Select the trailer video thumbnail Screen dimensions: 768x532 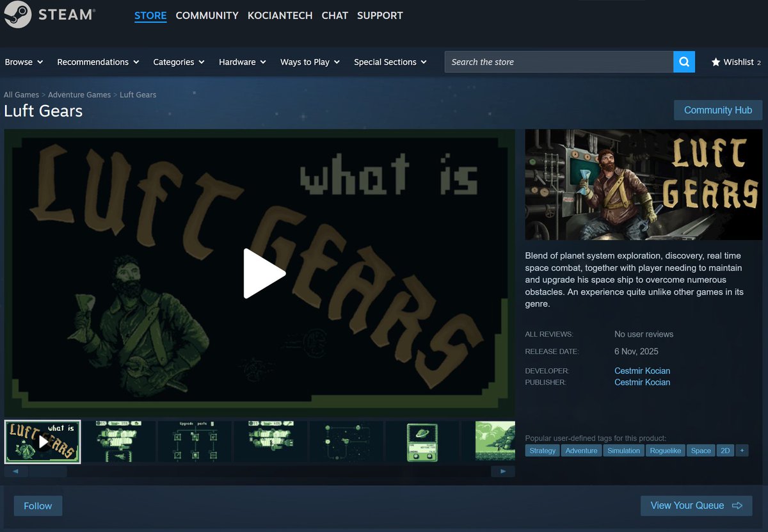(42, 441)
